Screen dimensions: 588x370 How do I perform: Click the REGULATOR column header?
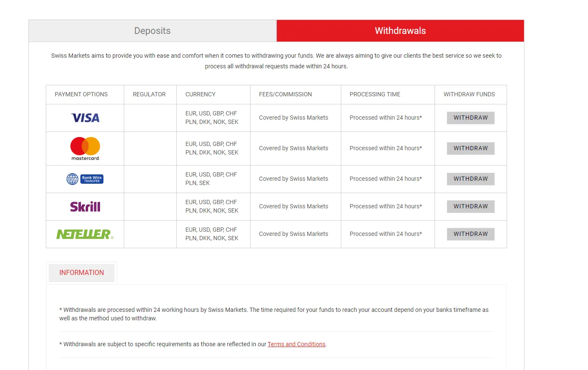pos(149,94)
